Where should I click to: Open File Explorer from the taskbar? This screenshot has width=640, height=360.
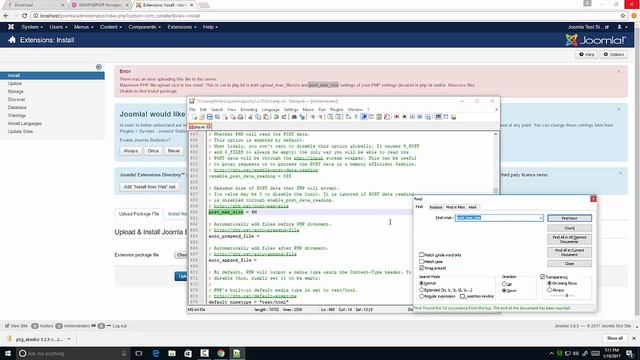coord(172,353)
